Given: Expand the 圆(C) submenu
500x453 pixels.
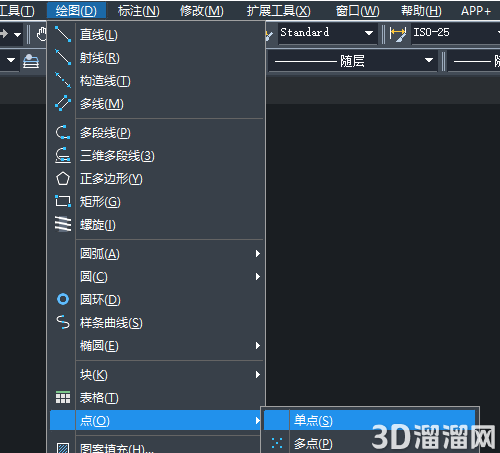Looking at the screenshot, I should 157,276.
